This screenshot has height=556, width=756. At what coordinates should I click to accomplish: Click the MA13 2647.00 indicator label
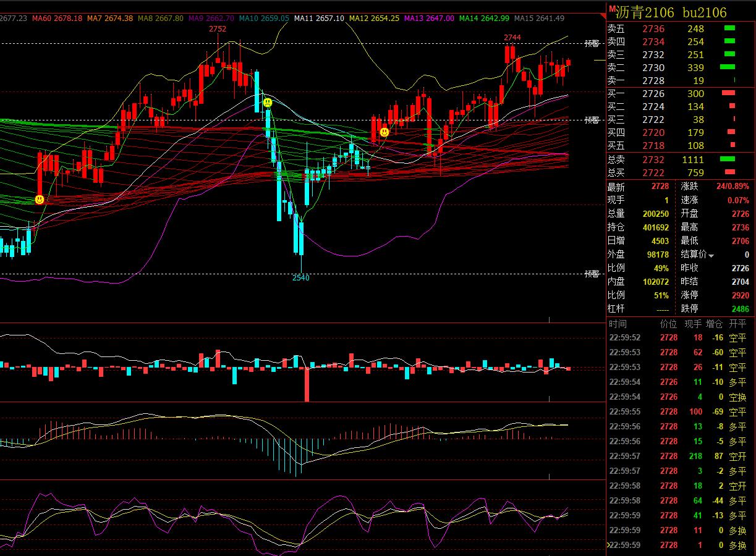click(x=429, y=19)
